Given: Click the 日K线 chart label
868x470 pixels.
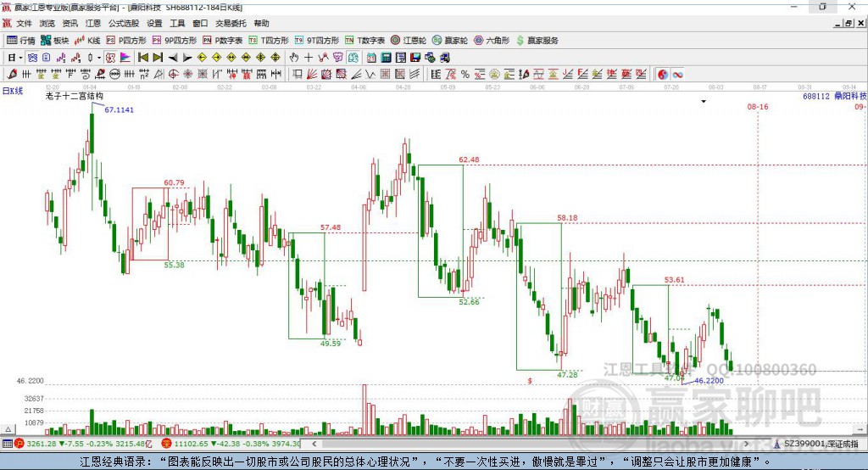Looking at the screenshot, I should pyautogui.click(x=13, y=91).
